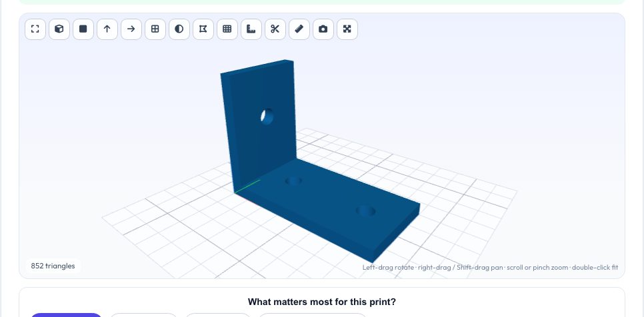
Task: Click the 852 triangles count badge
Action: click(x=53, y=266)
